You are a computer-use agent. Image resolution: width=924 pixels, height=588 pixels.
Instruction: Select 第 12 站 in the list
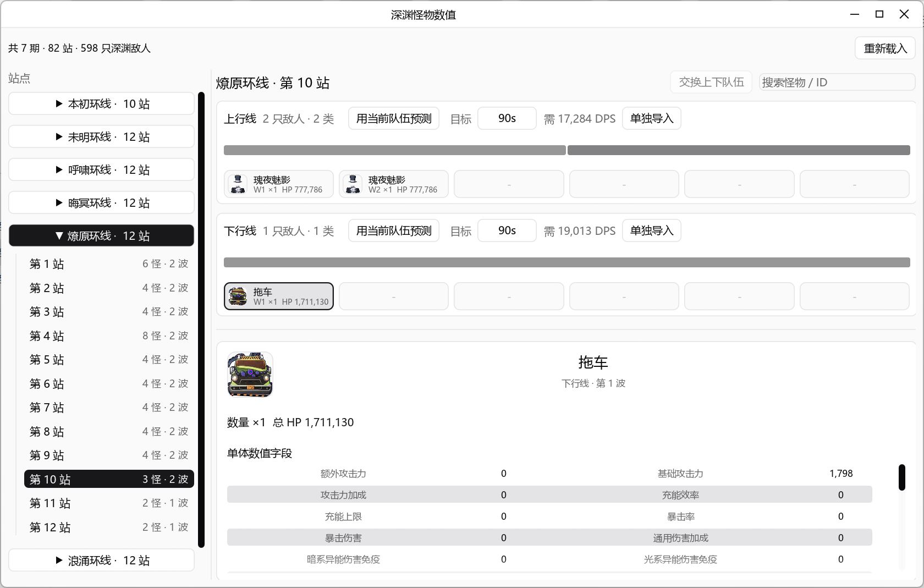tap(109, 527)
